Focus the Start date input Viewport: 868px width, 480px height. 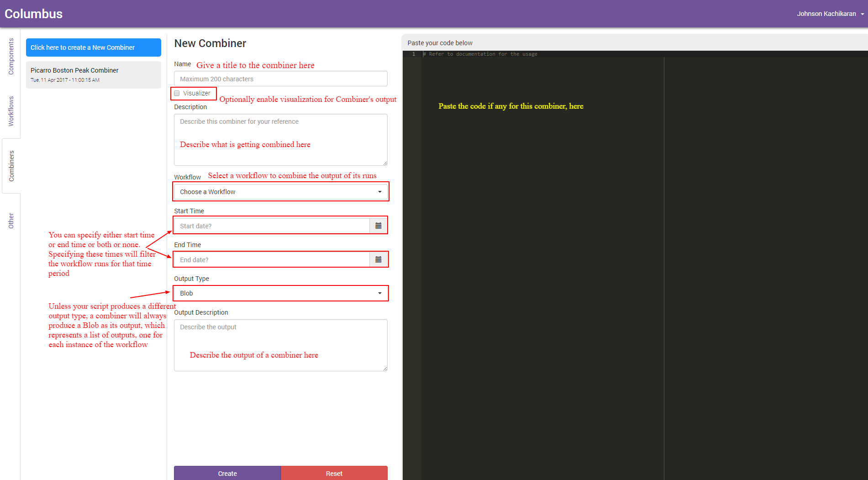(x=272, y=226)
